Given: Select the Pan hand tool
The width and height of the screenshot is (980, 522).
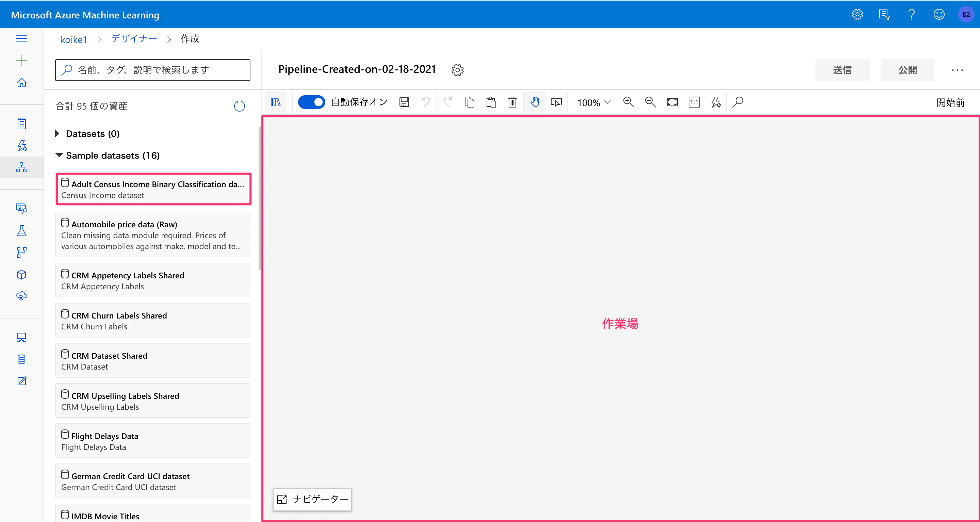Looking at the screenshot, I should pos(535,102).
